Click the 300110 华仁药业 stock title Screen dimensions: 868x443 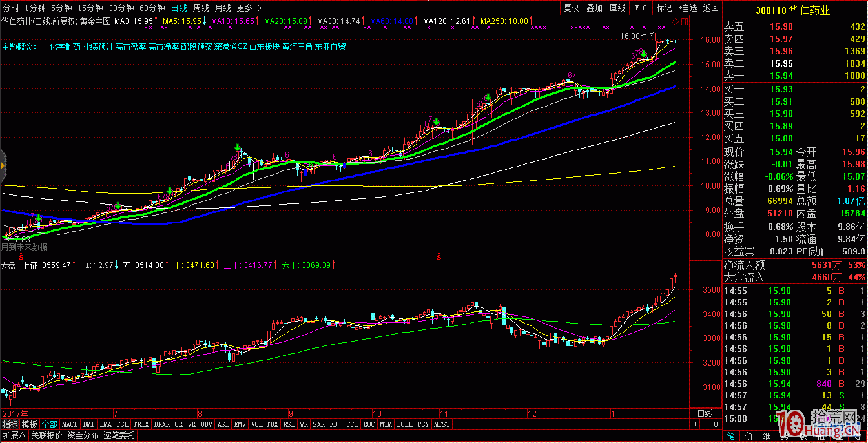coord(794,10)
